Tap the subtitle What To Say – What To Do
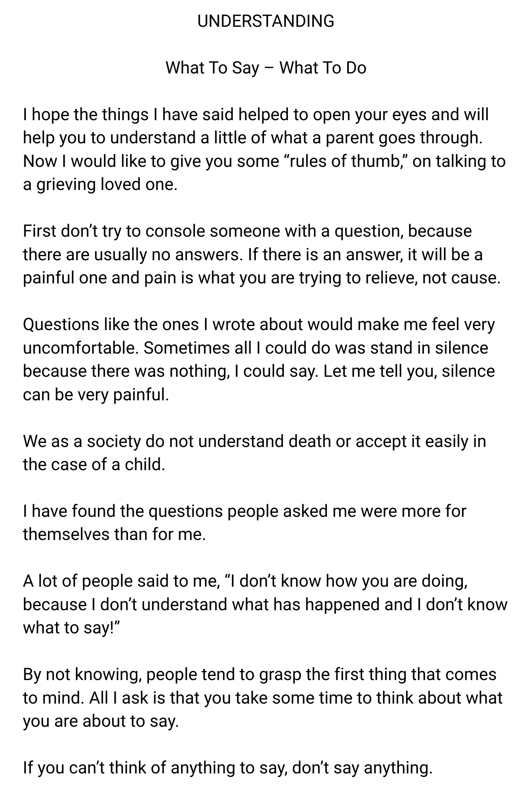Screen dimensions: 532x812 [x=266, y=68]
